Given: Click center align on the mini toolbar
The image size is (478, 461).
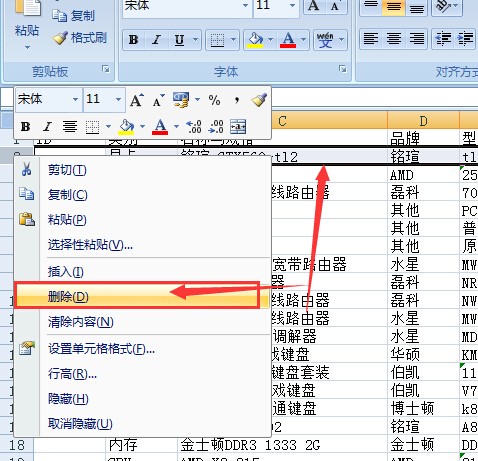Looking at the screenshot, I should click(70, 127).
